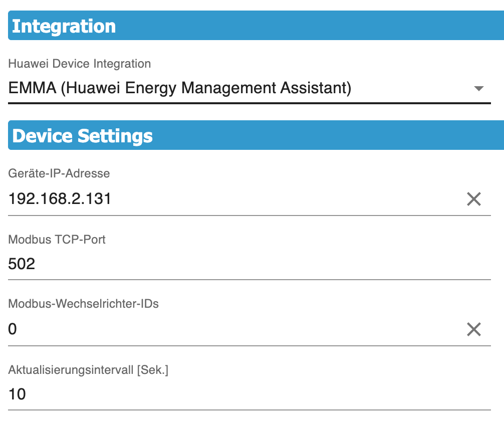Click the Modbus-Wechselrichter-IDs label

coord(84,304)
